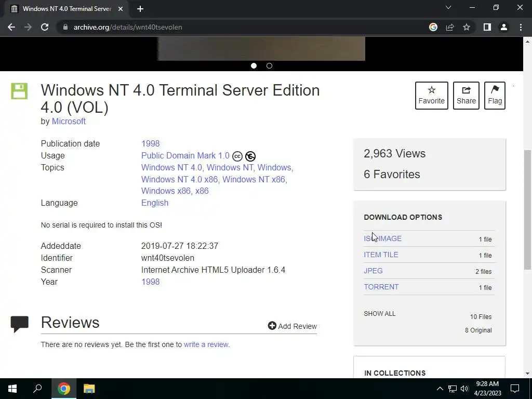Select the first image carousel dot

click(x=254, y=66)
